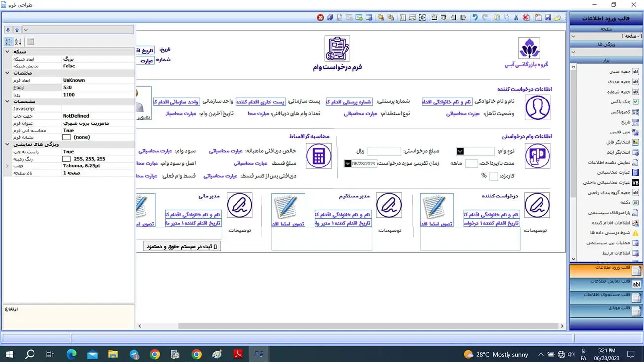
Task: Click the red circle X icon in toolbar
Action: point(320,17)
